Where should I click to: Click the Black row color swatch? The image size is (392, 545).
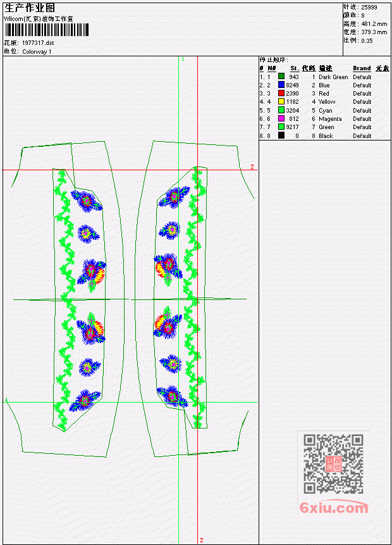[x=281, y=135]
